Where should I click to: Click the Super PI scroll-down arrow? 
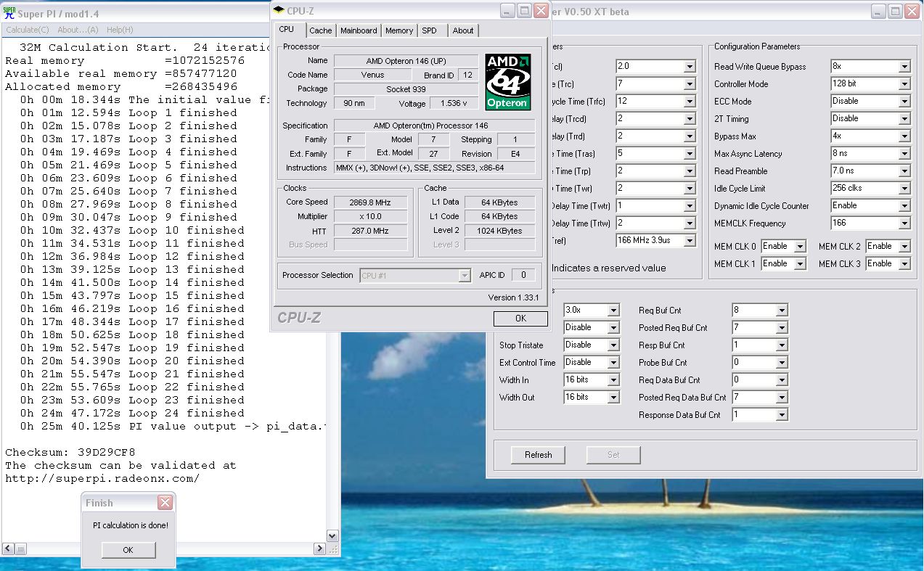click(333, 536)
